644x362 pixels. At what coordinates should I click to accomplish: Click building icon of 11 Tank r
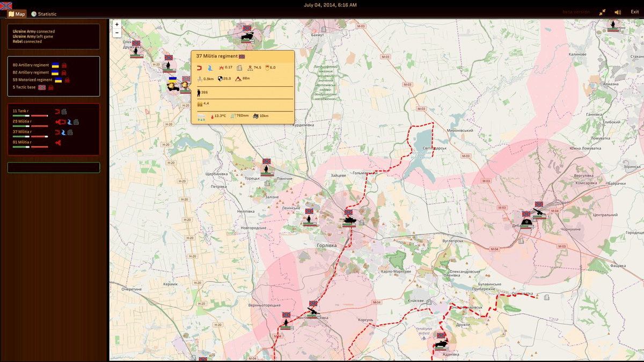click(x=64, y=112)
